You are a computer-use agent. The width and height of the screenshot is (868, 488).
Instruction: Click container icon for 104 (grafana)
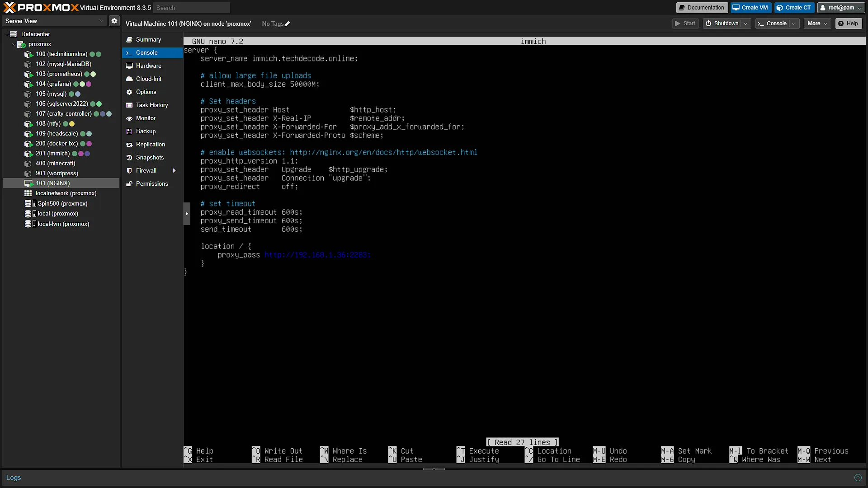click(x=28, y=84)
